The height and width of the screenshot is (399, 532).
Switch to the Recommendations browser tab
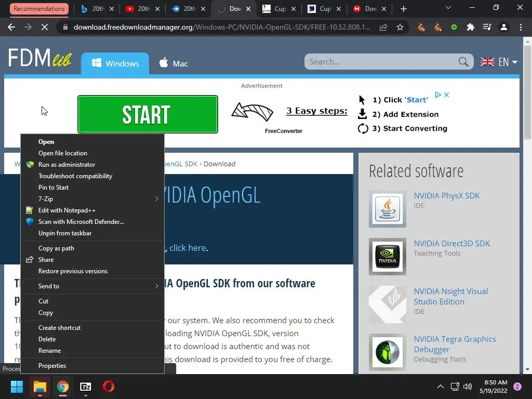(x=39, y=9)
